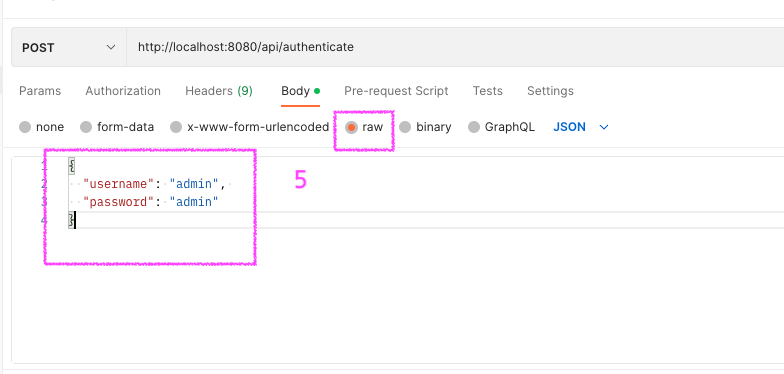This screenshot has height=374, width=784.
Task: Expand the JSON format dropdown
Action: pos(580,127)
